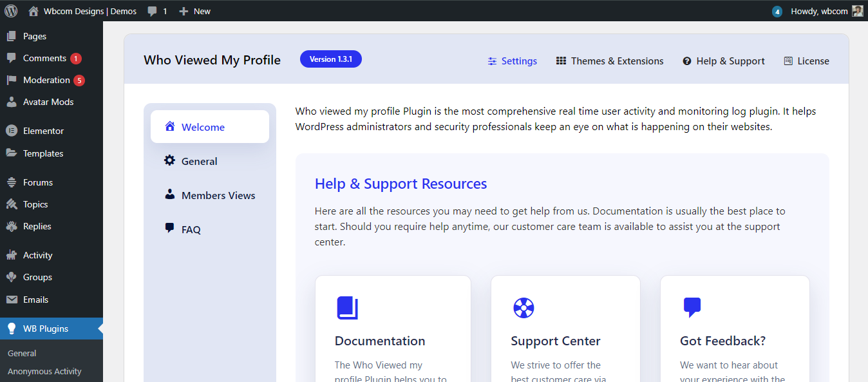Click the License link
This screenshot has height=382, width=868.
806,61
